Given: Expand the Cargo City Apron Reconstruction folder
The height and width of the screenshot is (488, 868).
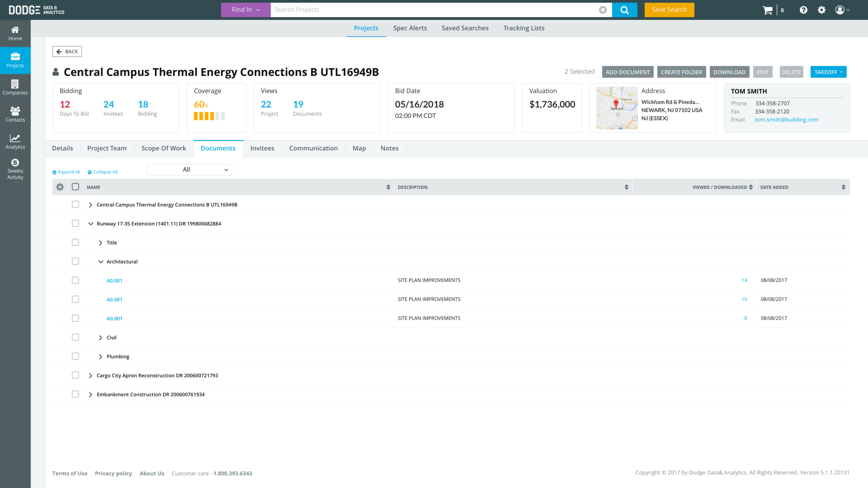Looking at the screenshot, I should coord(90,376).
